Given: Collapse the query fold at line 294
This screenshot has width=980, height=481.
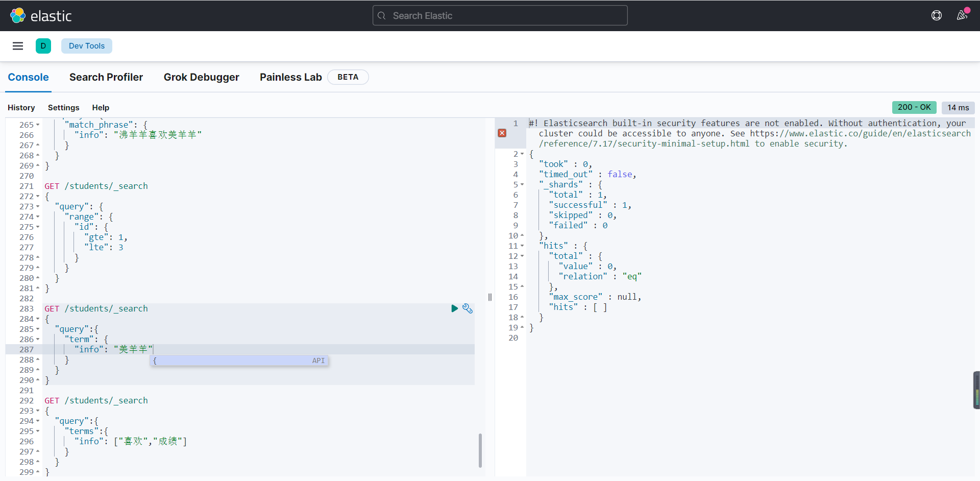Looking at the screenshot, I should point(38,421).
